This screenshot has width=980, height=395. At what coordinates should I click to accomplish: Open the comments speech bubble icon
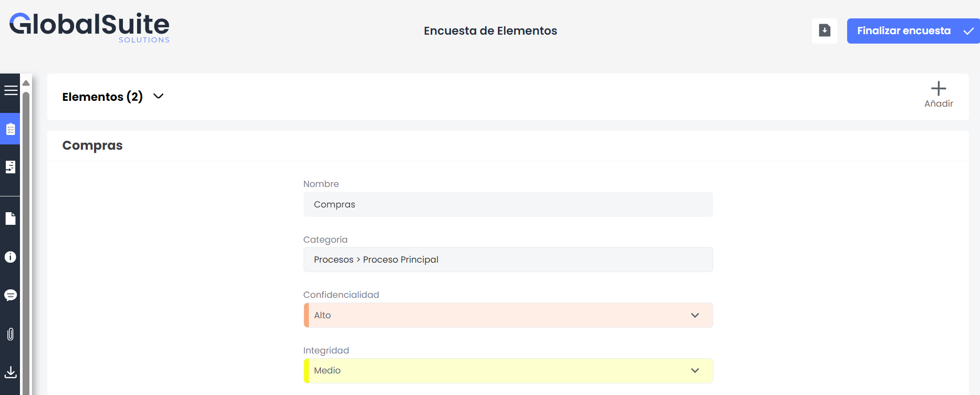pos(11,295)
